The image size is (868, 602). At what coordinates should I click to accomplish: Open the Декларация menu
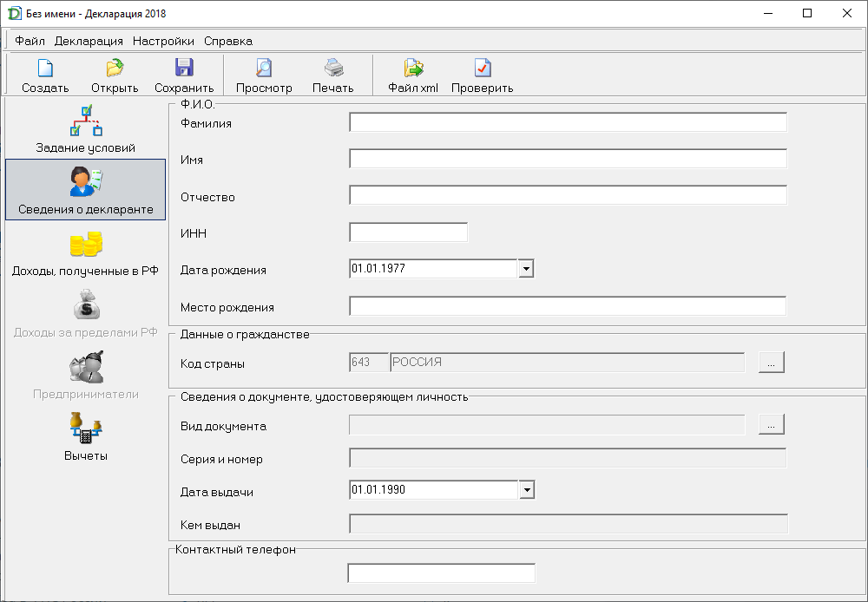click(x=89, y=41)
